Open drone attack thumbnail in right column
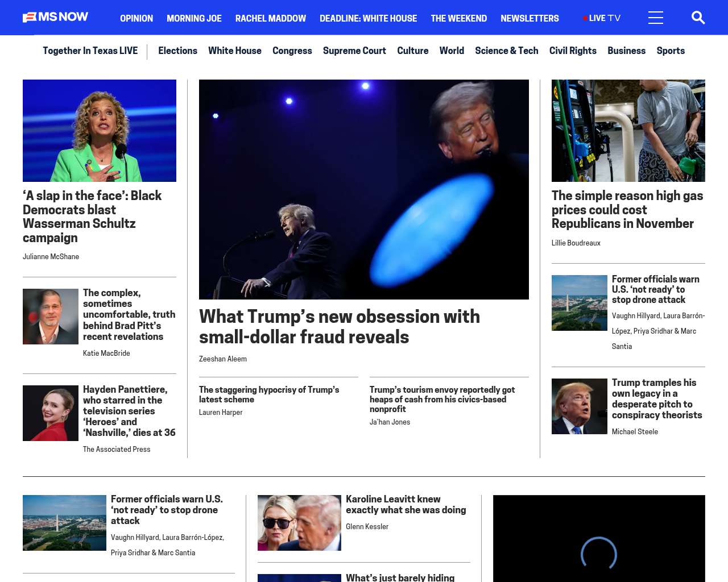The width and height of the screenshot is (728, 582). (x=580, y=303)
